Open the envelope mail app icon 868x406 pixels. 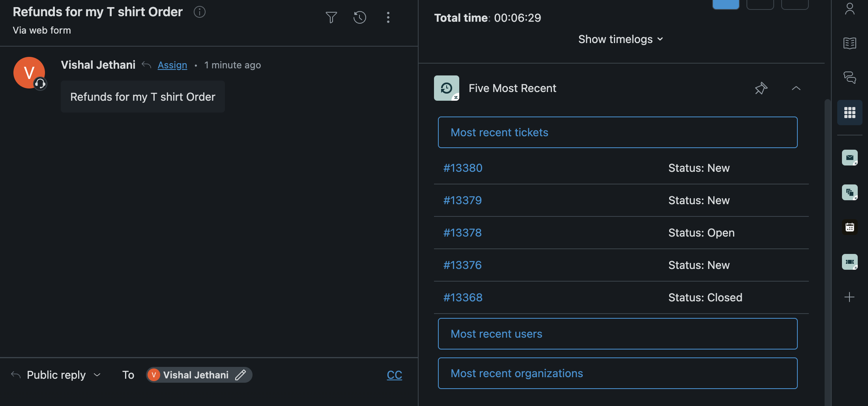click(849, 158)
